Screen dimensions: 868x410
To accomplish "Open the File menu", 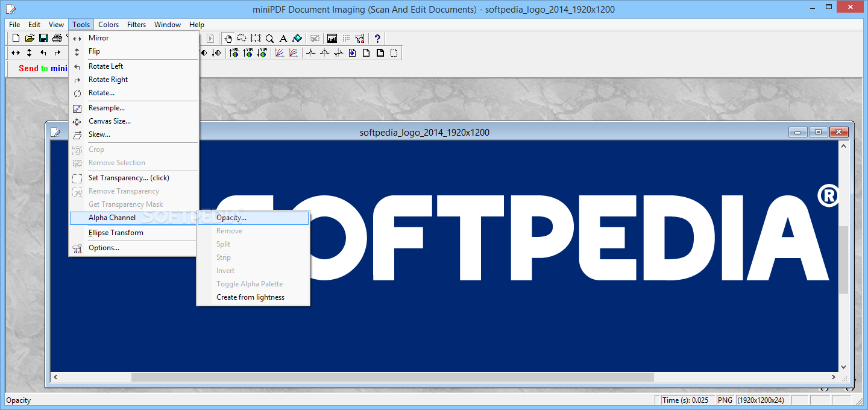I will coord(14,25).
